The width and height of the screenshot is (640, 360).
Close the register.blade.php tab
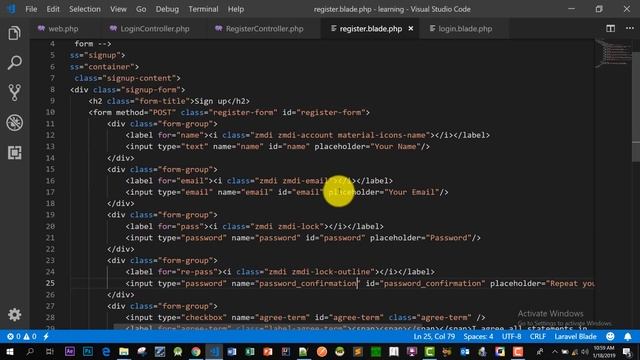click(x=411, y=29)
